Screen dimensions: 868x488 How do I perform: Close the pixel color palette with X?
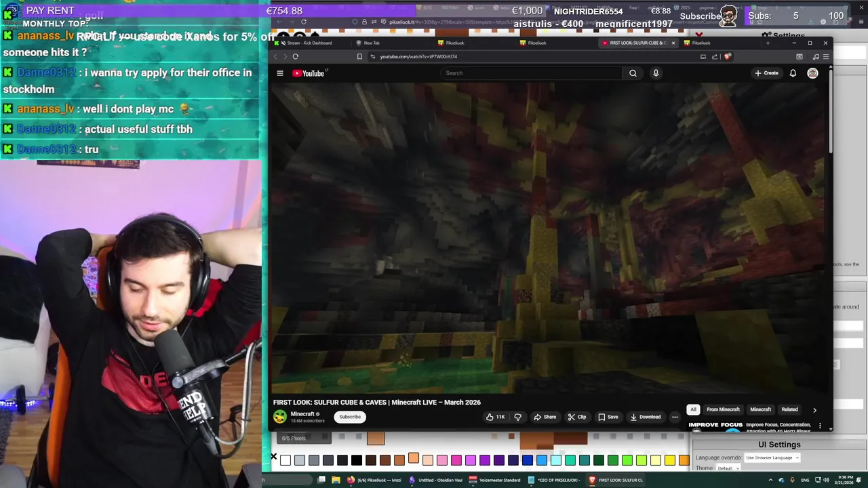(274, 457)
